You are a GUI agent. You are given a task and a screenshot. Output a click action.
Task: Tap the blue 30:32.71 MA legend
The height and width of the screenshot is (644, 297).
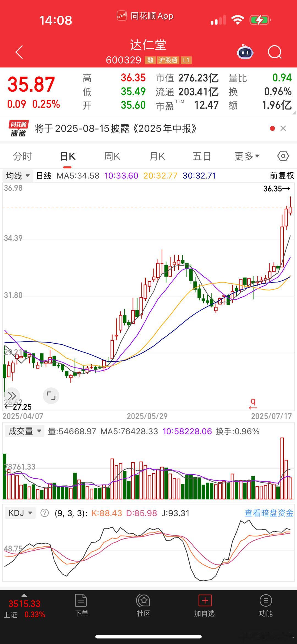click(199, 176)
